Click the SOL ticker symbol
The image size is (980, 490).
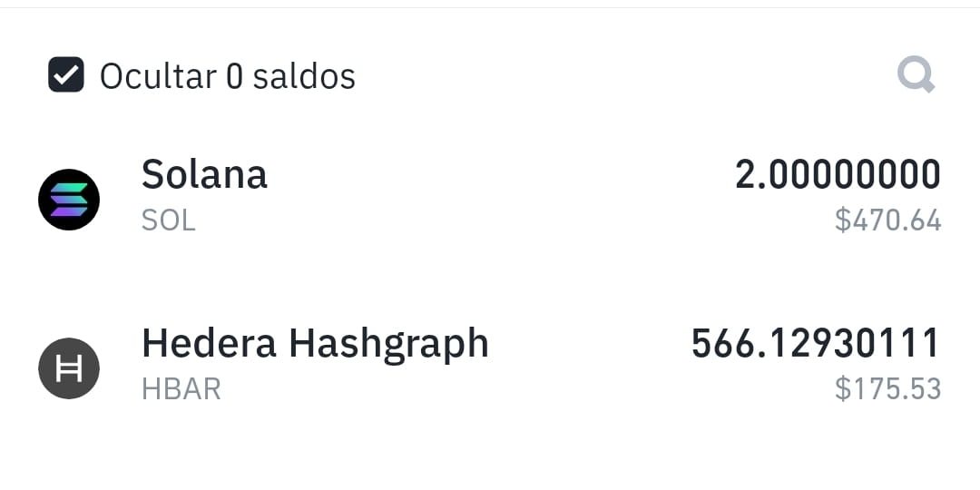(x=169, y=220)
